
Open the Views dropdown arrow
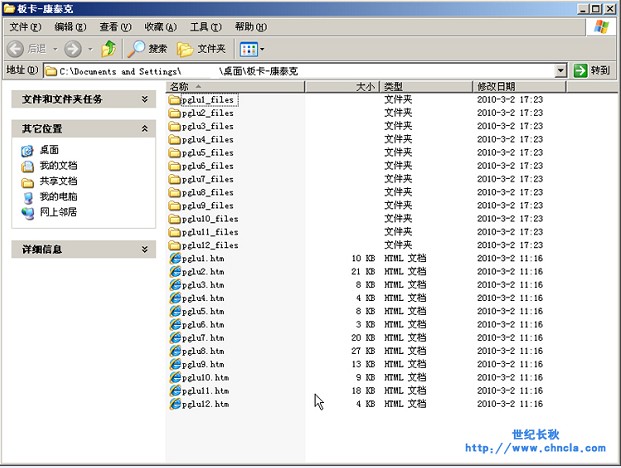click(x=262, y=49)
